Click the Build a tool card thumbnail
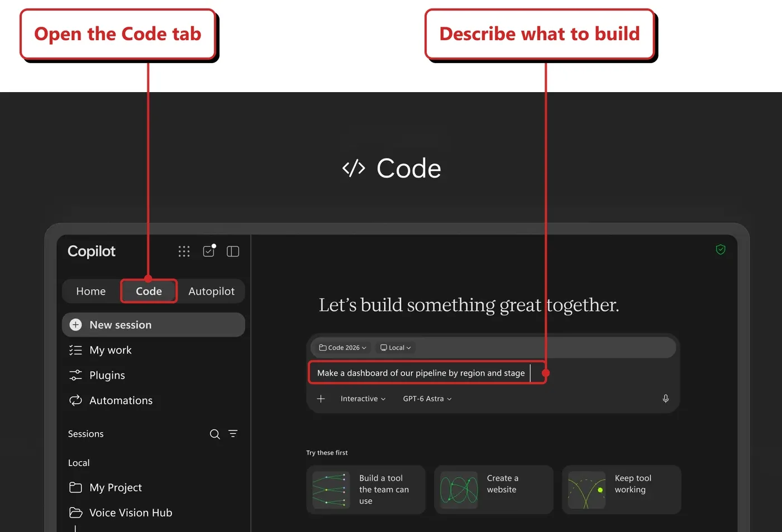Viewport: 782px width, 532px height. 331,490
